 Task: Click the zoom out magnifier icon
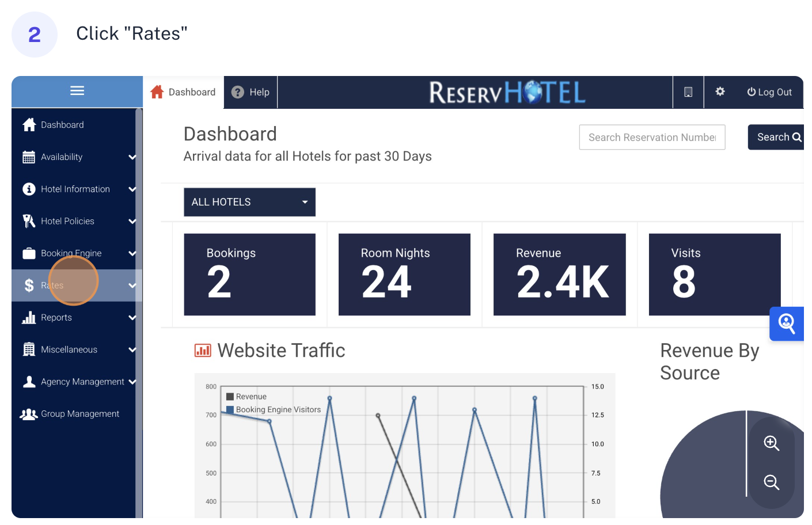(772, 482)
